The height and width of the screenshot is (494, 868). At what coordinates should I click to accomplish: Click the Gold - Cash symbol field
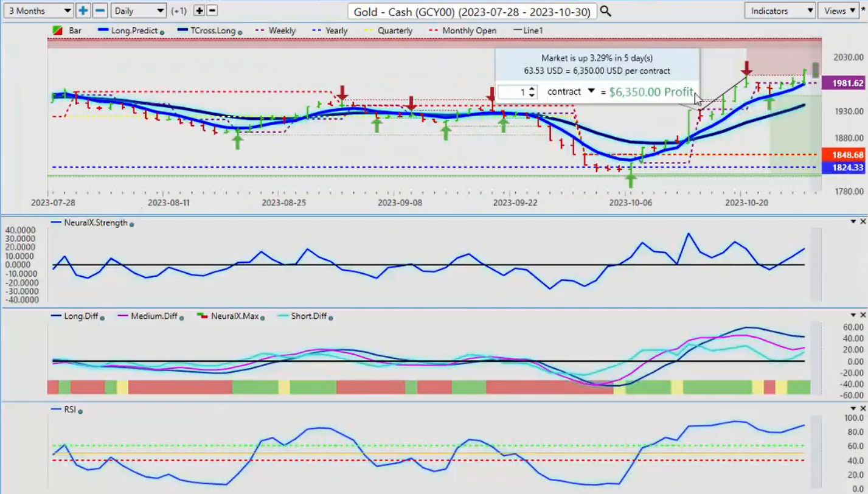click(x=472, y=11)
